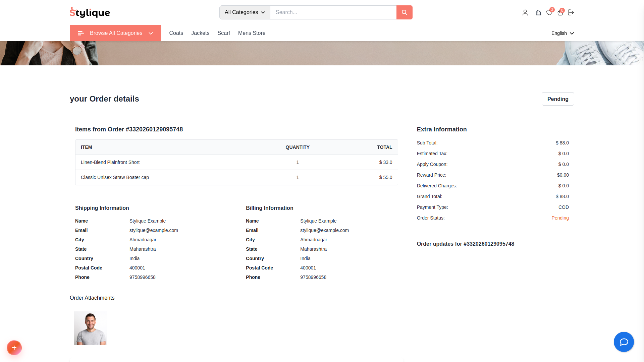Select the Grand Total $ 88.0 value
Viewport: 644px width, 362px height.
pos(562,196)
